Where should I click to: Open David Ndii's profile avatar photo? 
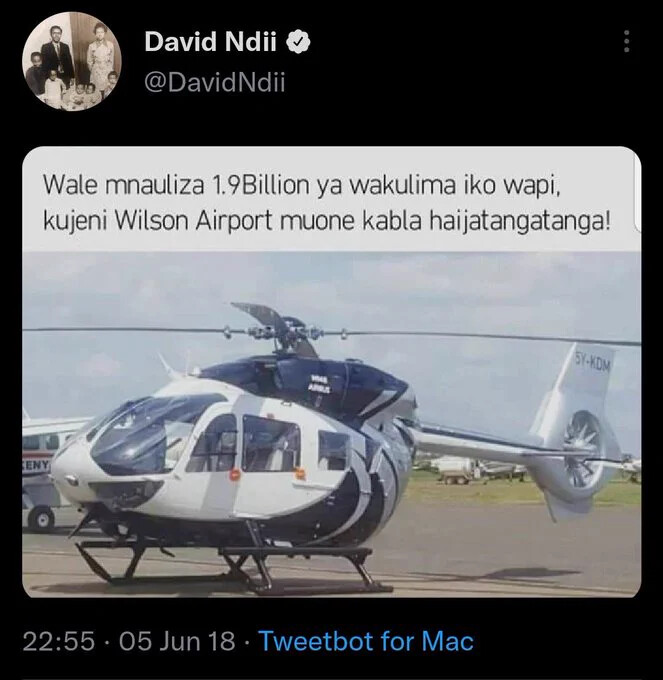[x=72, y=62]
